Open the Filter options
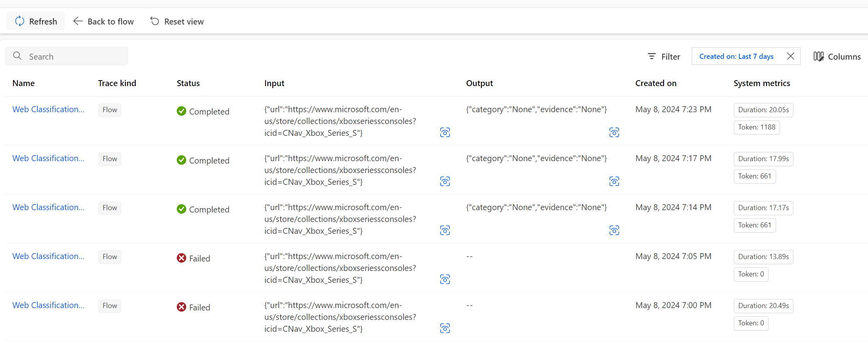Image resolution: width=868 pixels, height=359 pixels. click(664, 56)
